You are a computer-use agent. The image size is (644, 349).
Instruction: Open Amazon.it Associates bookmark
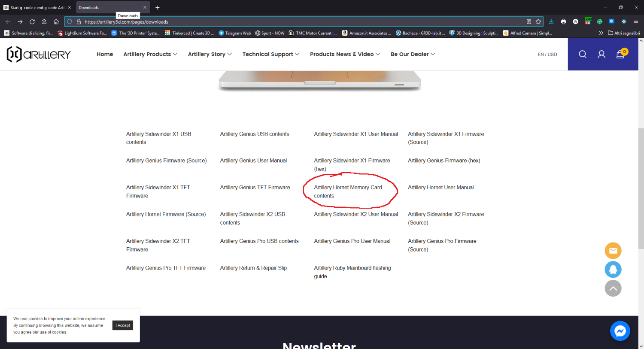click(367, 33)
